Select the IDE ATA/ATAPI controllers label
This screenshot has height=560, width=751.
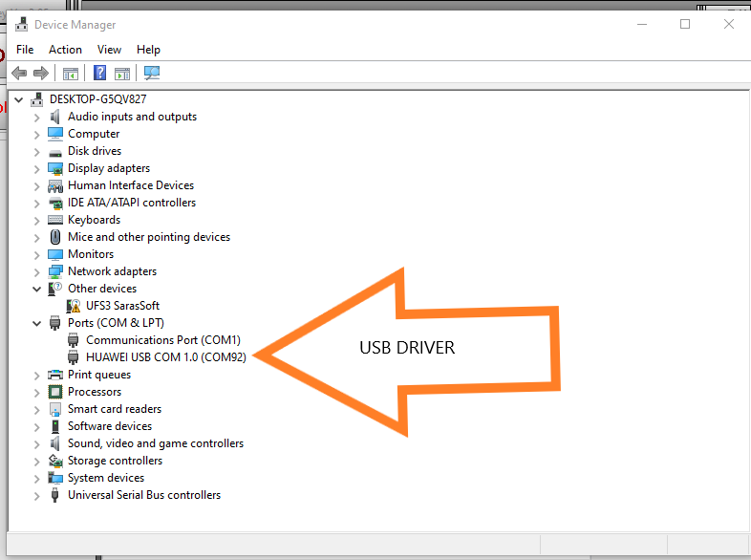(x=132, y=203)
